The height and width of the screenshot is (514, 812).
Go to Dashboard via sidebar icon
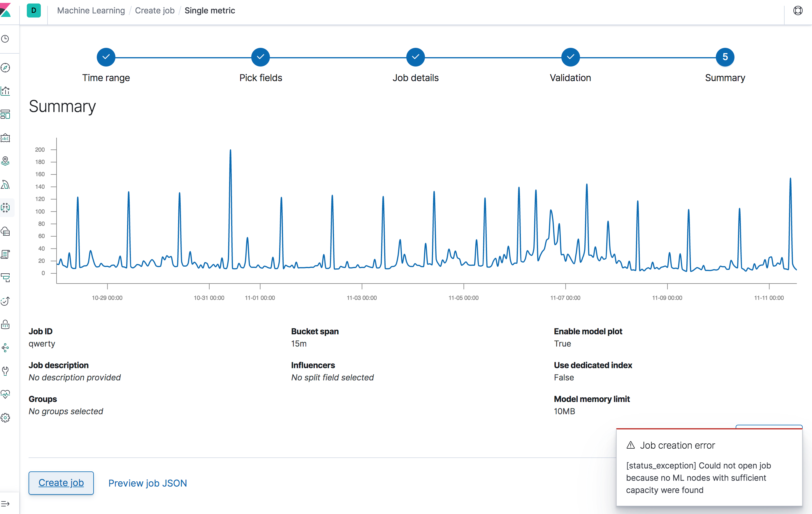pyautogui.click(x=6, y=114)
